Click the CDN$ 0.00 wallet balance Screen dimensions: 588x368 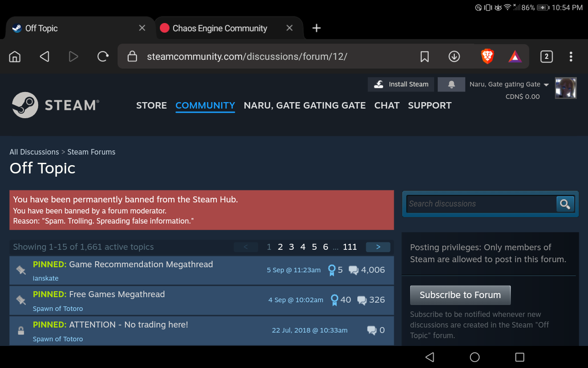click(523, 97)
